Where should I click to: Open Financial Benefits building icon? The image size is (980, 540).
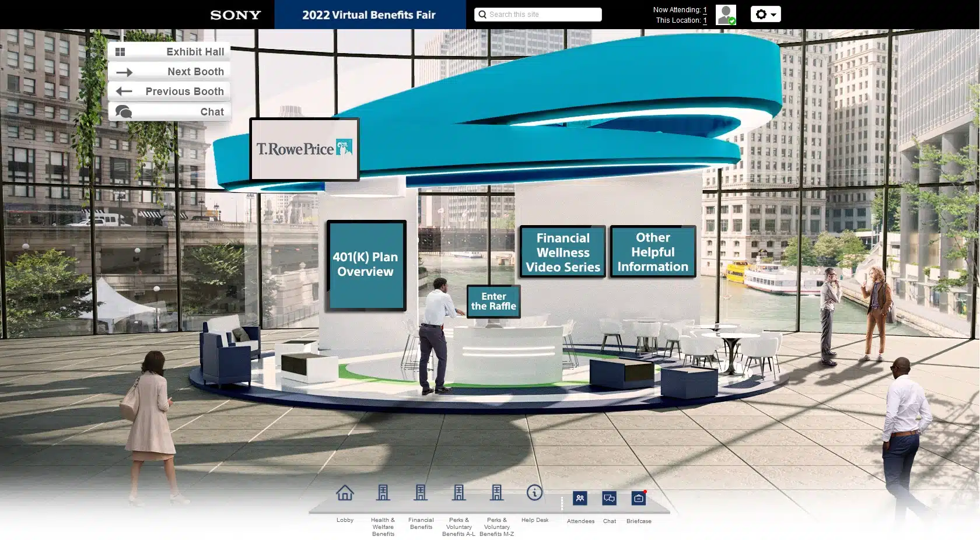(421, 493)
